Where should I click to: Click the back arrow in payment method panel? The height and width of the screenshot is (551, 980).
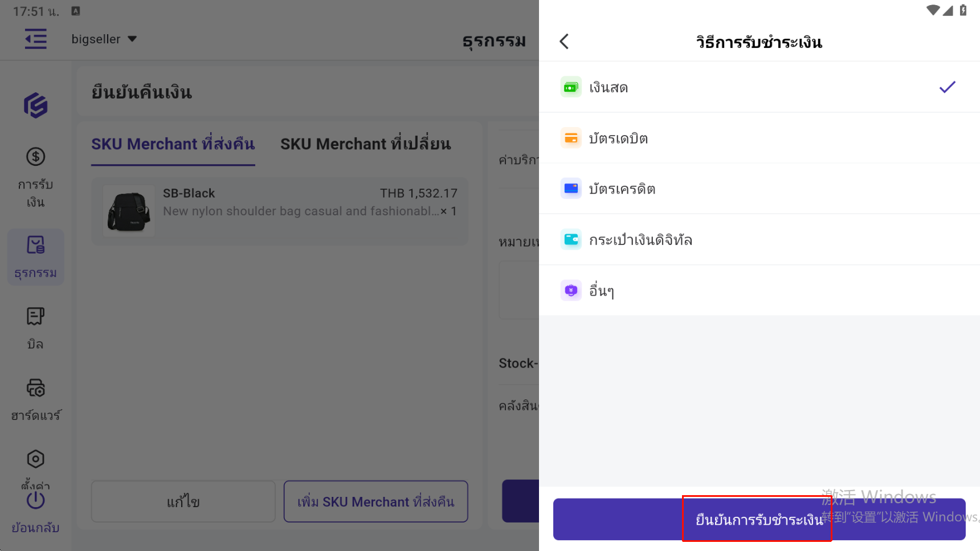(564, 42)
